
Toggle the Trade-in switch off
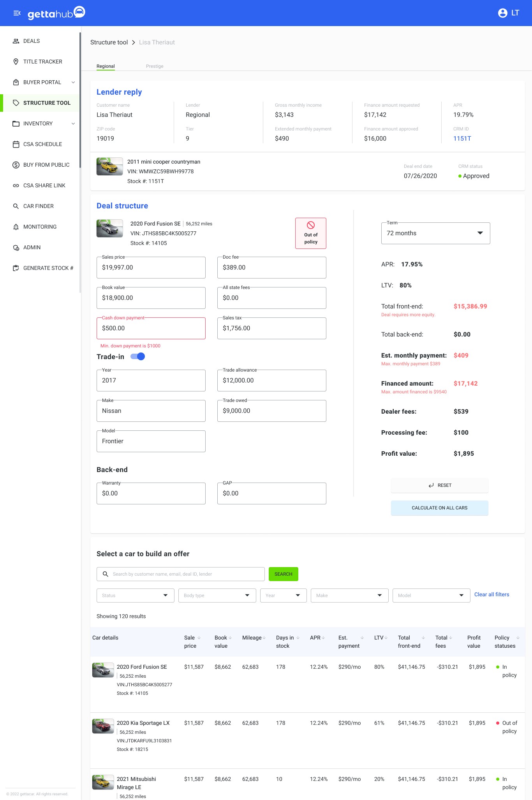(138, 356)
